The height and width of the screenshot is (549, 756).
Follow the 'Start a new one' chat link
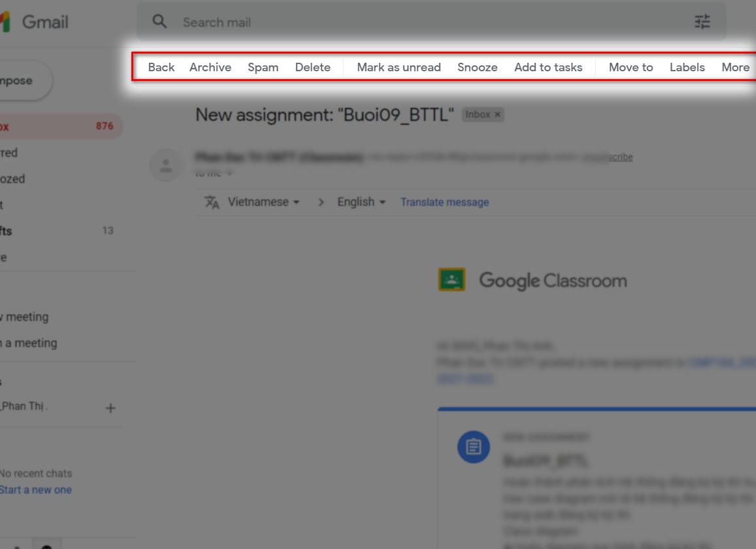[36, 490]
